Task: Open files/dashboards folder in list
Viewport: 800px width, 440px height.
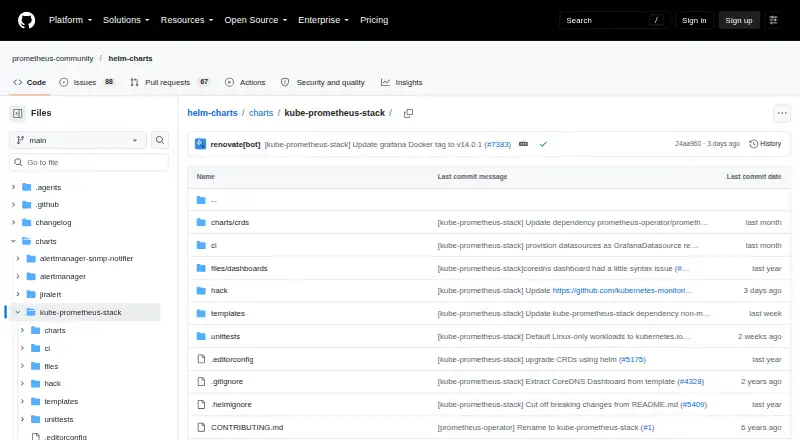Action: [239, 268]
